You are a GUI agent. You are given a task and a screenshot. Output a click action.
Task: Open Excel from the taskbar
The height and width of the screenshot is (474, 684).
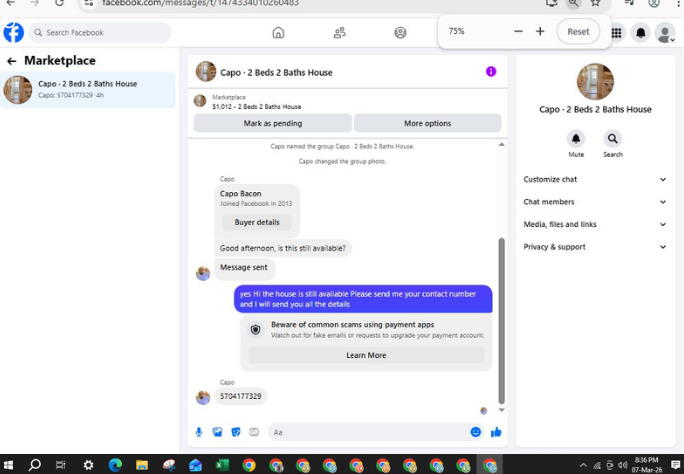[x=222, y=465]
